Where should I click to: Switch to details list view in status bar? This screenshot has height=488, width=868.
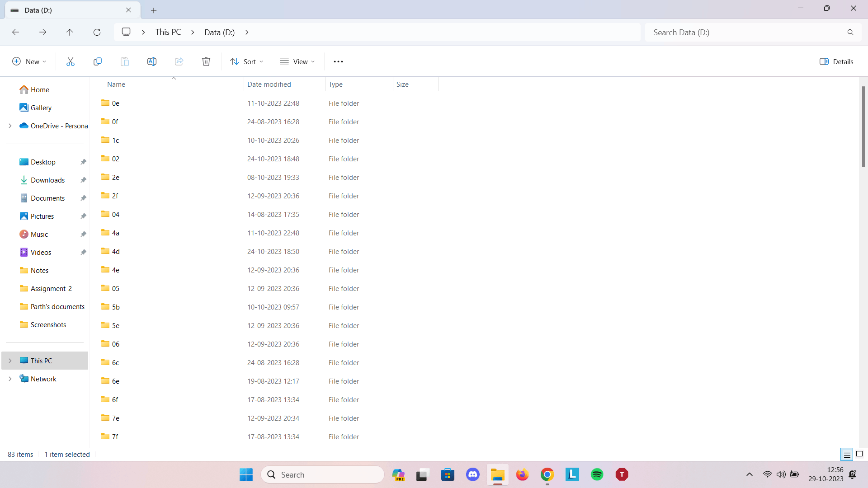click(x=847, y=454)
